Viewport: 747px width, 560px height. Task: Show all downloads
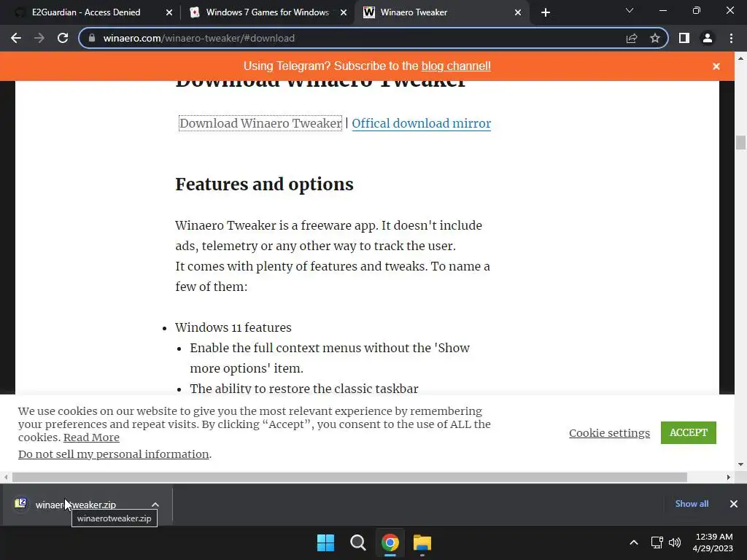(x=692, y=504)
